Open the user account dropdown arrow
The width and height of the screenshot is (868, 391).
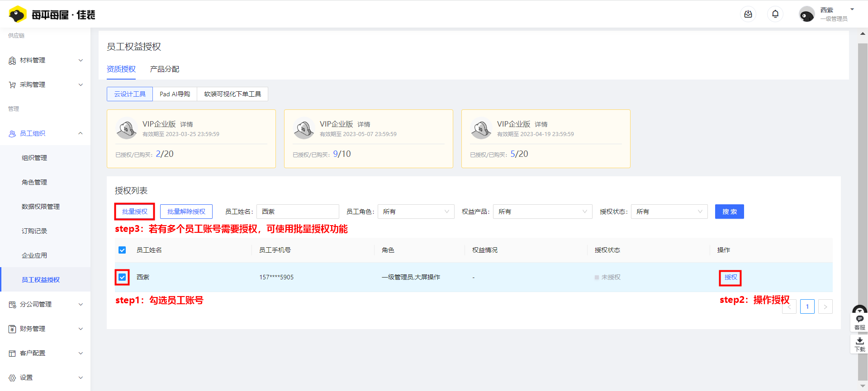click(852, 9)
